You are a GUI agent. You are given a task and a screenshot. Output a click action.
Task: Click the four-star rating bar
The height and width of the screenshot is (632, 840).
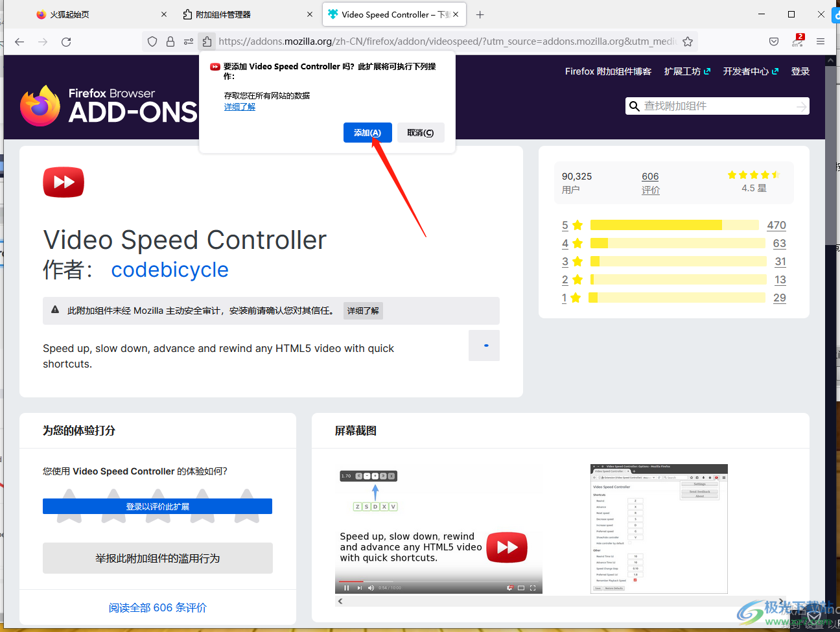click(x=678, y=243)
